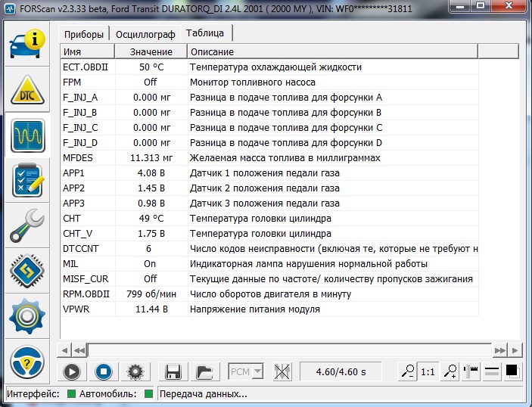Image resolution: width=532 pixels, height=407 pixels.
Task: Click description Желаемая масса топлива в миллиграммах
Action: tap(285, 158)
